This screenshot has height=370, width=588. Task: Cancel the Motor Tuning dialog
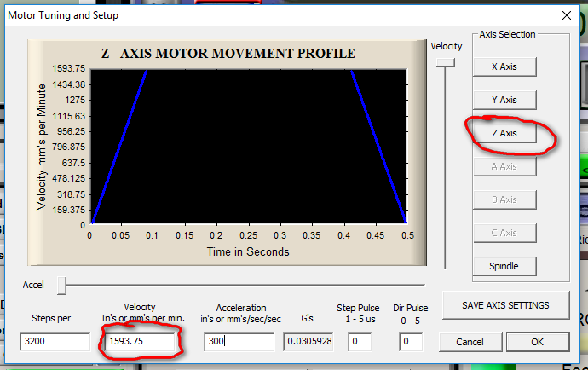470,342
